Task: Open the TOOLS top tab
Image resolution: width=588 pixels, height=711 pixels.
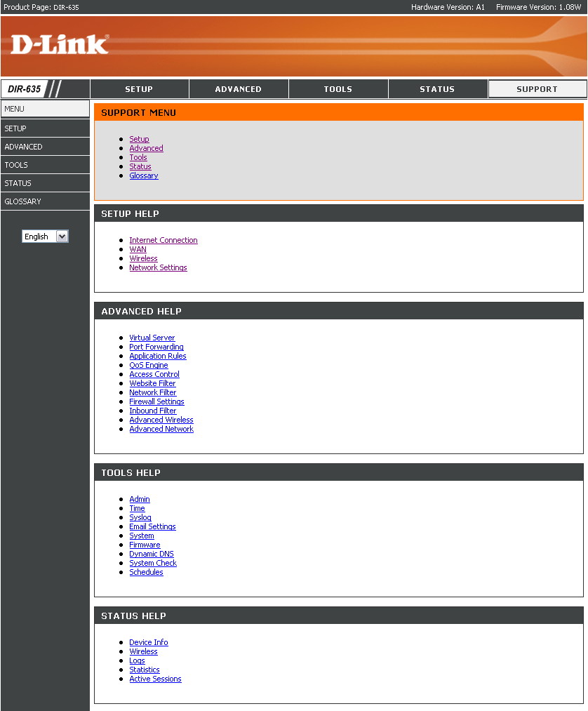Action: coord(338,89)
